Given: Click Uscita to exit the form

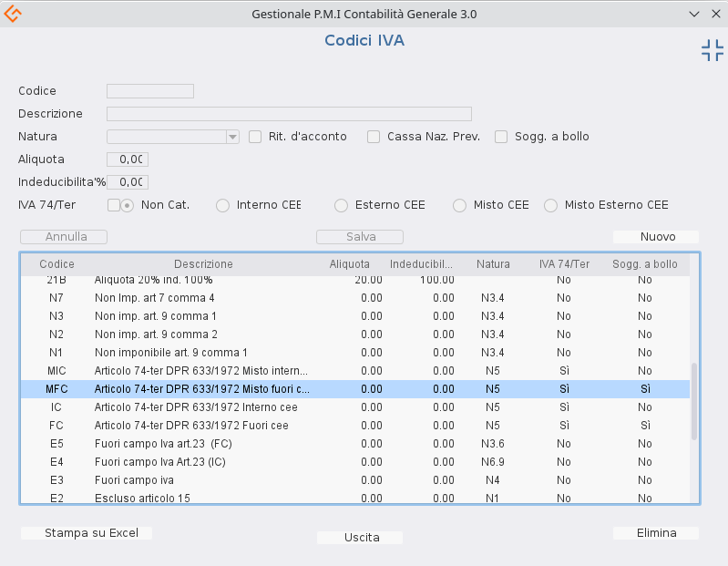Looking at the screenshot, I should pos(360,538).
